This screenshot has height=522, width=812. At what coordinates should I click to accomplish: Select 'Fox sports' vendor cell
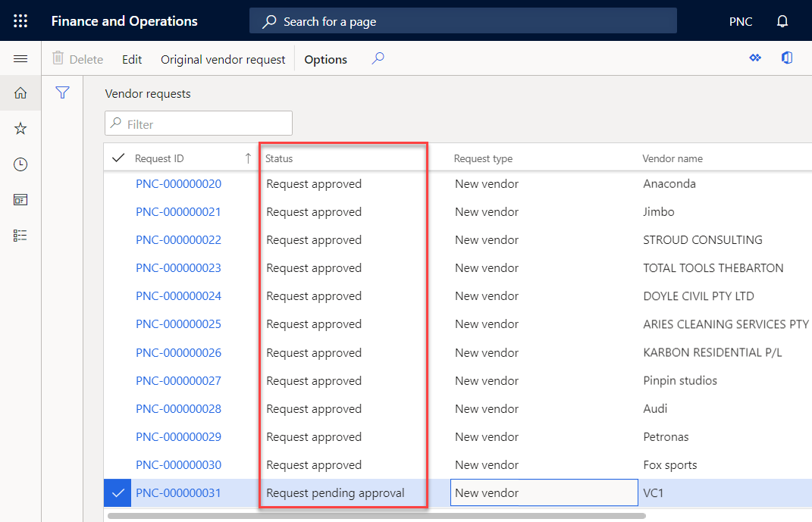click(x=670, y=464)
